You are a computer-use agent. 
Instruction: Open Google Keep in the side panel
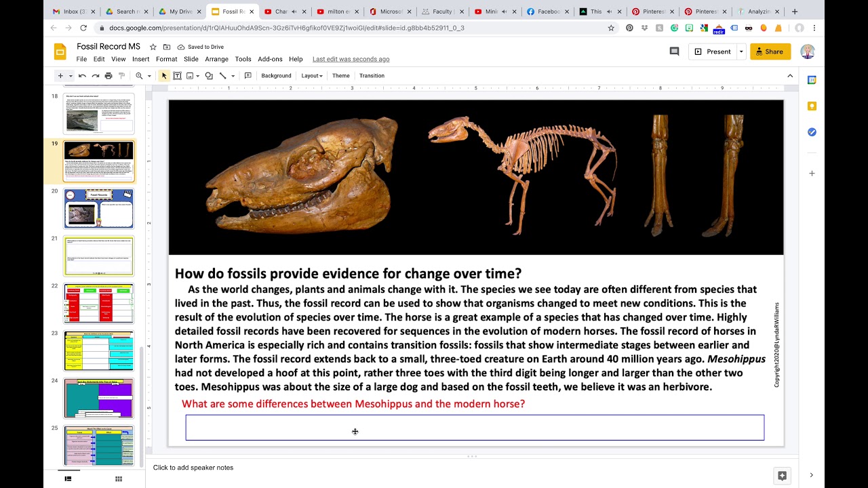pyautogui.click(x=811, y=106)
